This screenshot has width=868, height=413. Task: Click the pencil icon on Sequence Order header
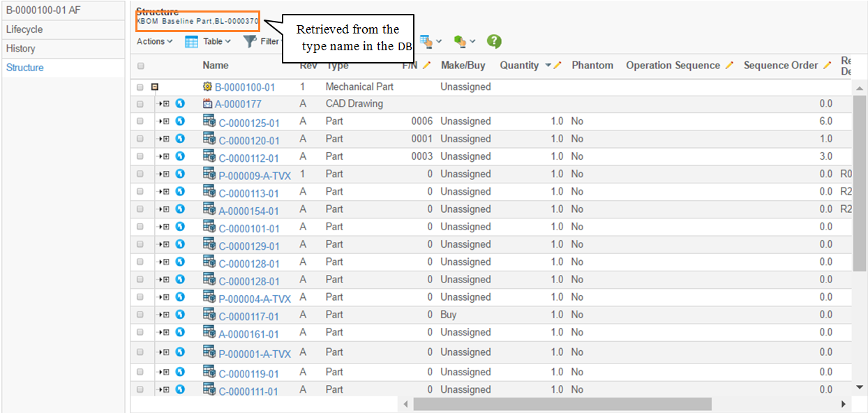tap(827, 66)
